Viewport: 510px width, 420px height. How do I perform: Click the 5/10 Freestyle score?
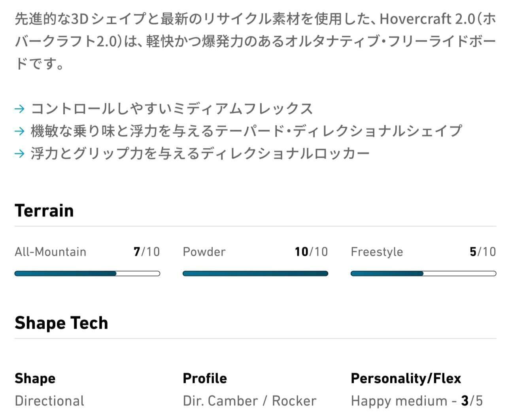pos(482,252)
